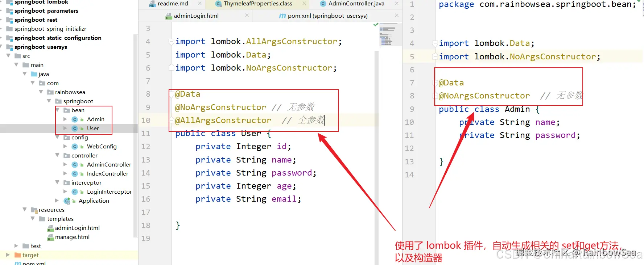Viewport: 644px width, 265px height.
Task: Switch to AdminController.java tab
Action: pyautogui.click(x=356, y=4)
